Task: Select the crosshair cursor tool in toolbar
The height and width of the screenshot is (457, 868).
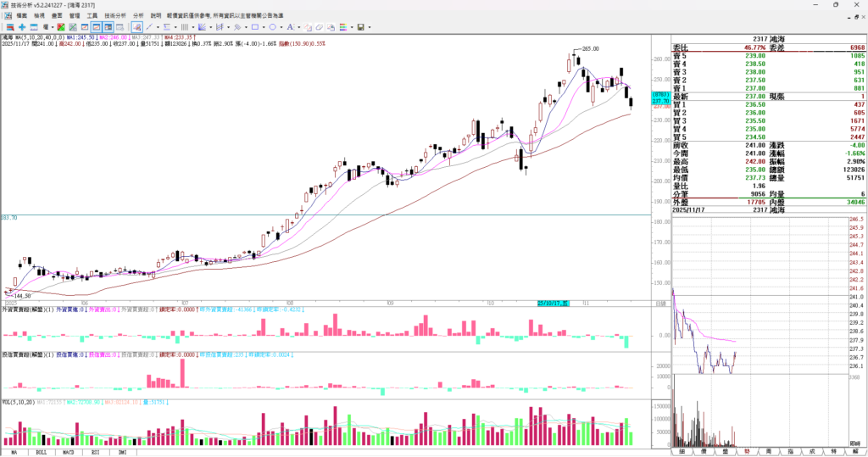Action: (22, 27)
